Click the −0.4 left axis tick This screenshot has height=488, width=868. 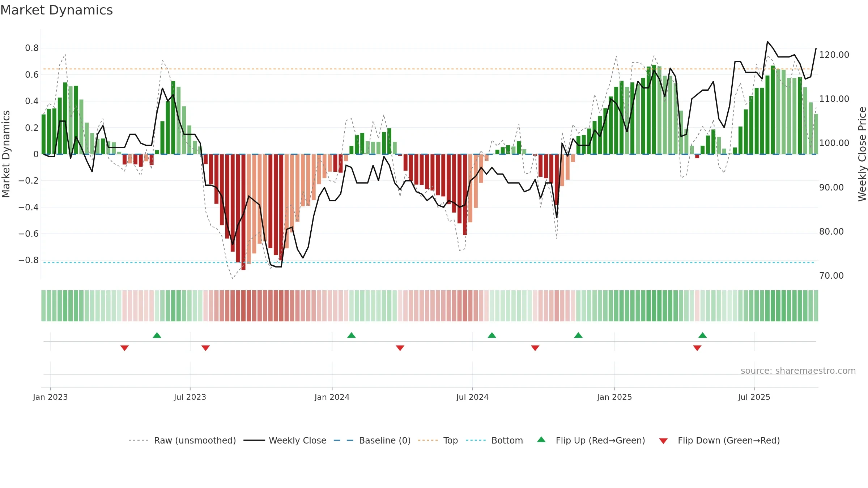point(29,207)
